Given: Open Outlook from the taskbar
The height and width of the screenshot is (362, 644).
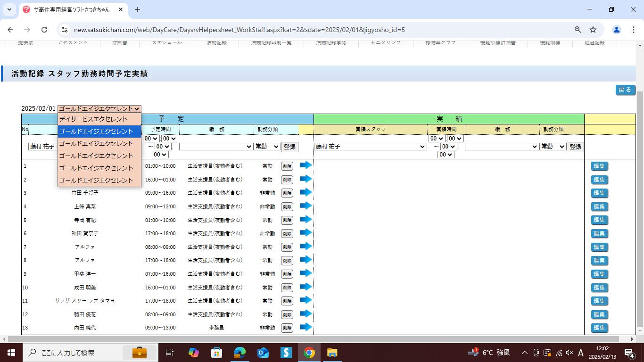Looking at the screenshot, I should coord(263,353).
